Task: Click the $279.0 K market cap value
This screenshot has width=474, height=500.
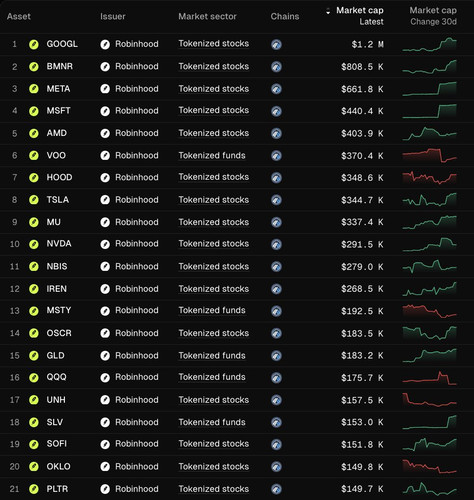Action: coord(362,267)
